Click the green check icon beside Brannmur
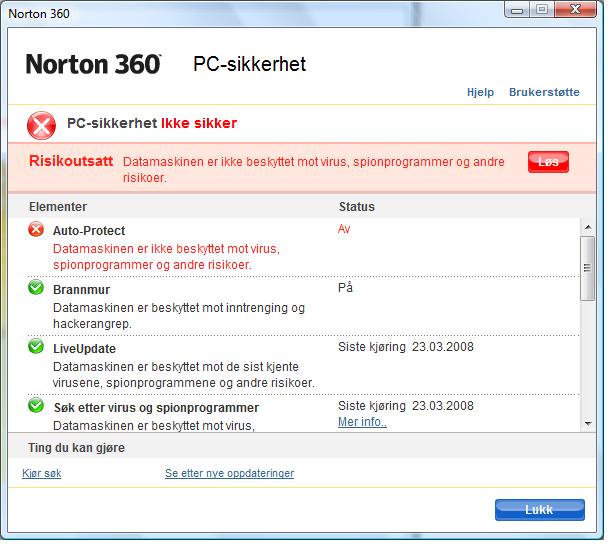 coord(36,288)
